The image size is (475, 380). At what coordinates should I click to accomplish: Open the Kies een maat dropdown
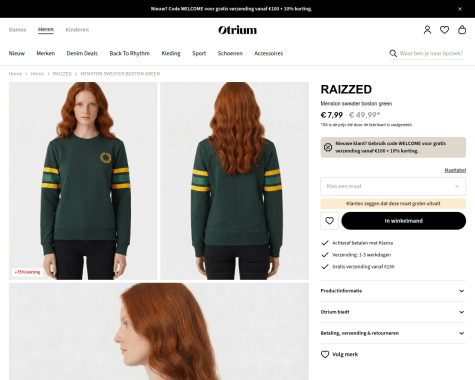[x=393, y=186]
